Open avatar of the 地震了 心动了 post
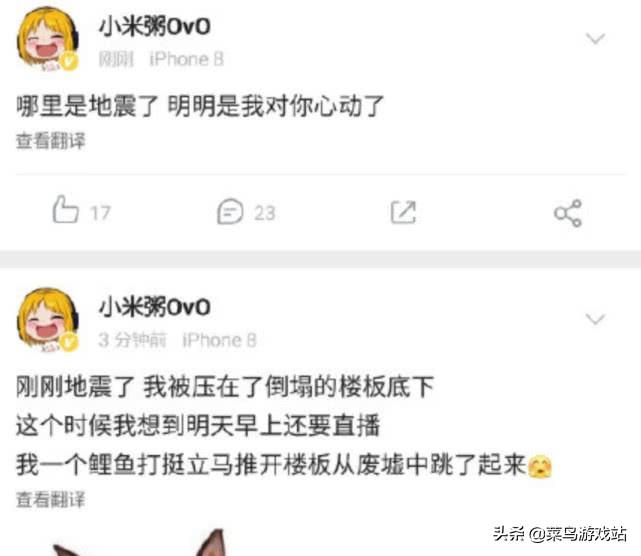Image resolution: width=641 pixels, height=556 pixels. pos(47,39)
